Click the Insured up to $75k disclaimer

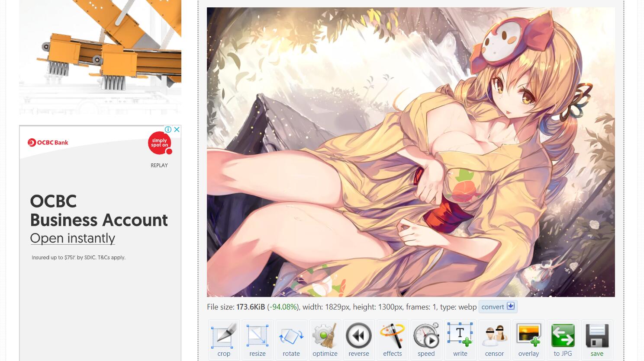(78, 257)
